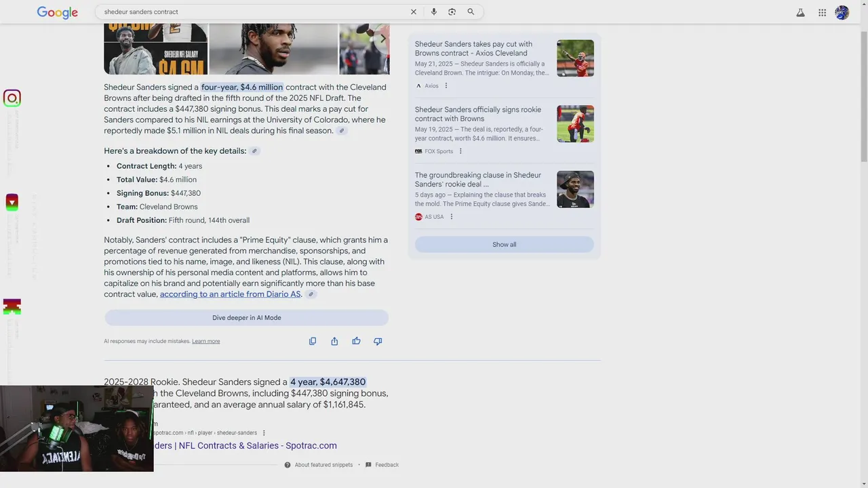Click the Draft Position: Fifth round bullet
868x488 pixels.
point(183,220)
